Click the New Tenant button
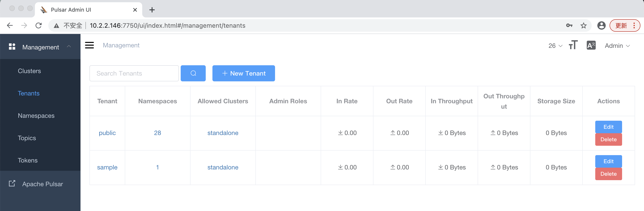Screen dimensions: 644x211 pos(244,73)
